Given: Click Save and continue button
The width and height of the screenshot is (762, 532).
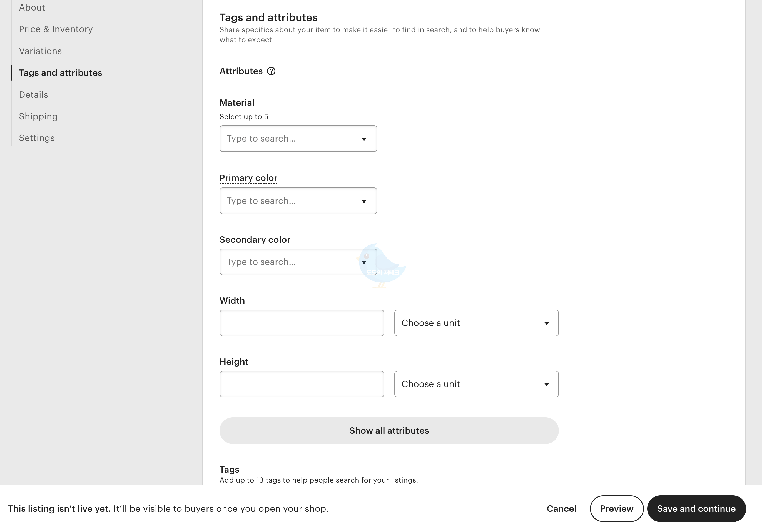Looking at the screenshot, I should click(696, 508).
